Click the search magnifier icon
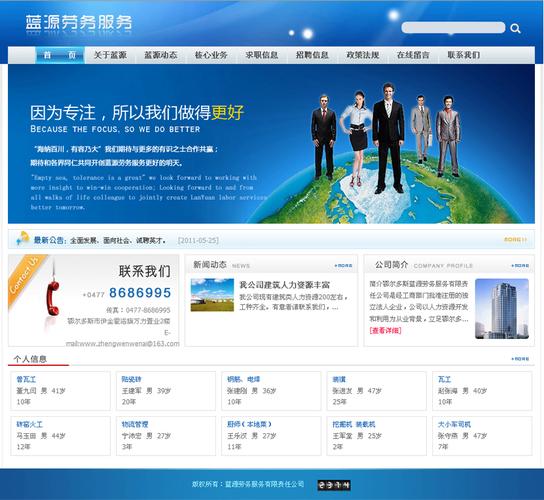The height and width of the screenshot is (500, 544). [515, 28]
